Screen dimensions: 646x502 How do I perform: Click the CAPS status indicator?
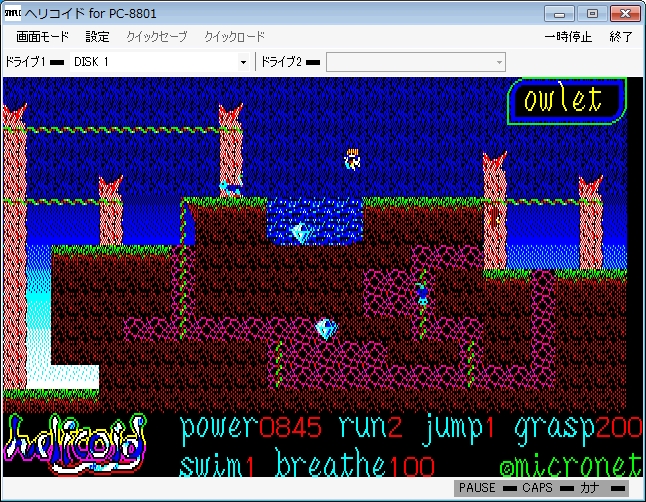pos(548,488)
